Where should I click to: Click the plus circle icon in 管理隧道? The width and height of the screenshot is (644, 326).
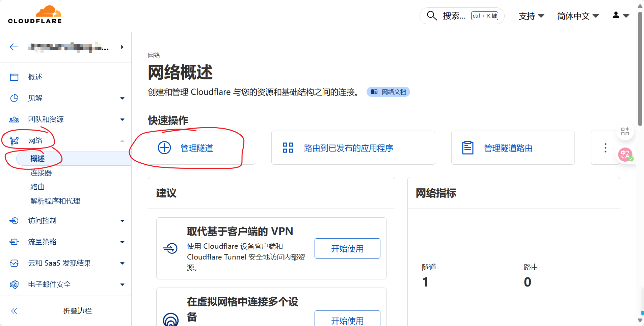pyautogui.click(x=164, y=148)
